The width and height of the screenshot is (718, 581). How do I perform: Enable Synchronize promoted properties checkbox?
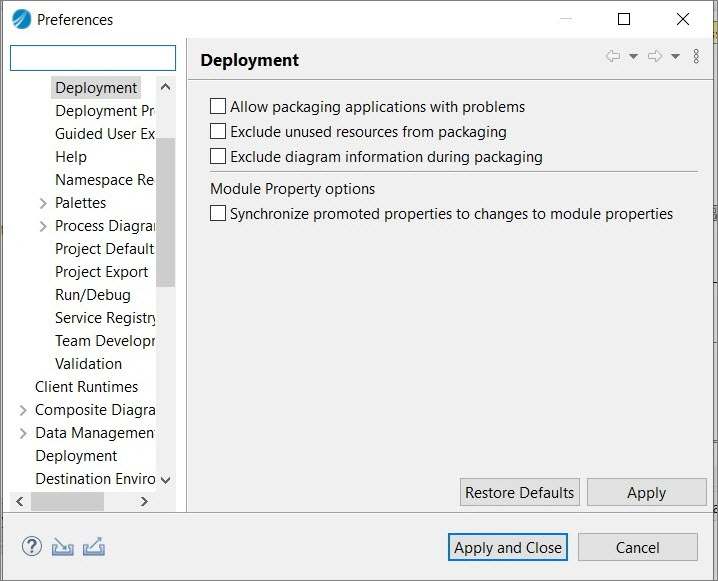point(218,213)
